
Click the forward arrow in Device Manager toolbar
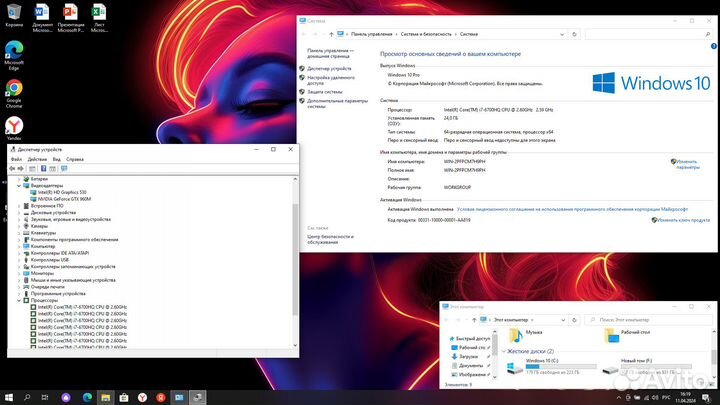click(20, 169)
